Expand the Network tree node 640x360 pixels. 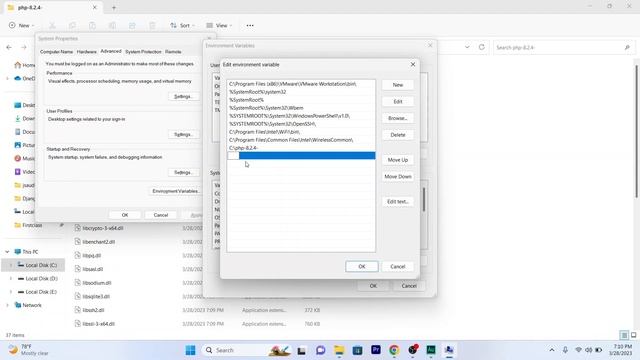(7, 305)
